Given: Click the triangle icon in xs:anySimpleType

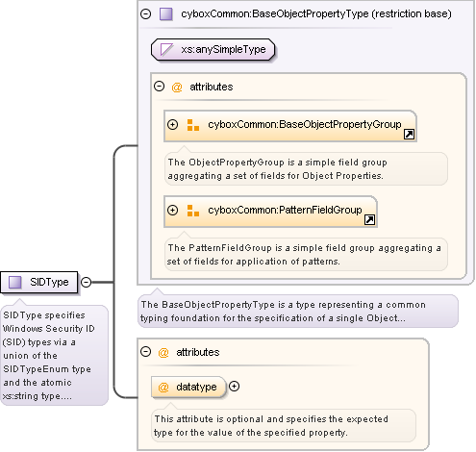Looking at the screenshot, I should [x=166, y=49].
